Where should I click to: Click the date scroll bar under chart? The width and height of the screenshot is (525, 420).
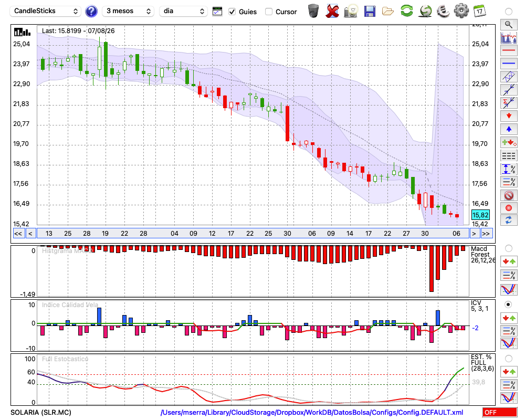click(x=253, y=234)
